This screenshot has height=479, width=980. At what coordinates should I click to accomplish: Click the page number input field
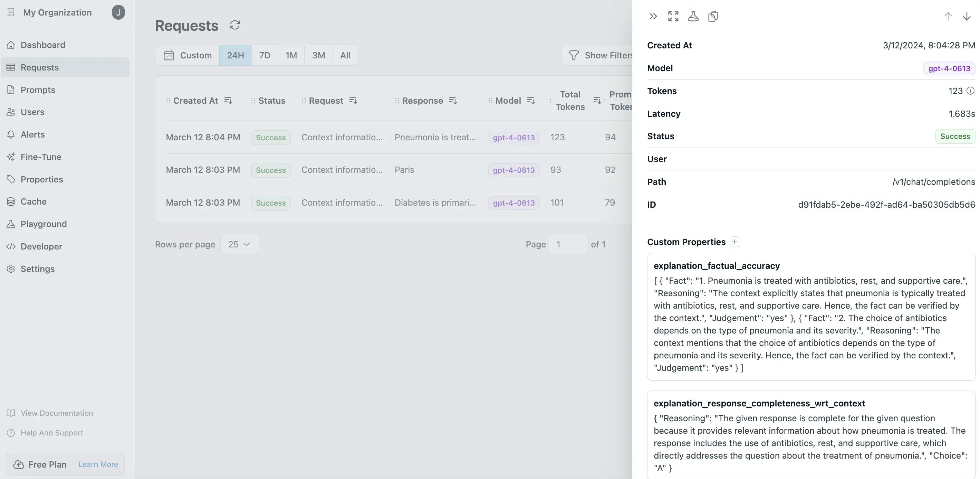568,244
